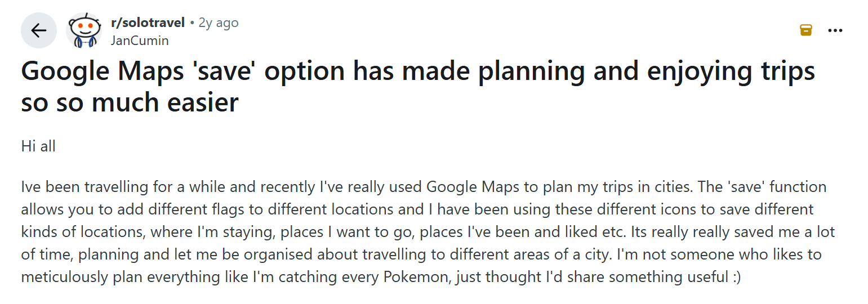The height and width of the screenshot is (304, 868).
Task: Go to the r/solotravel community link
Action: pos(148,23)
